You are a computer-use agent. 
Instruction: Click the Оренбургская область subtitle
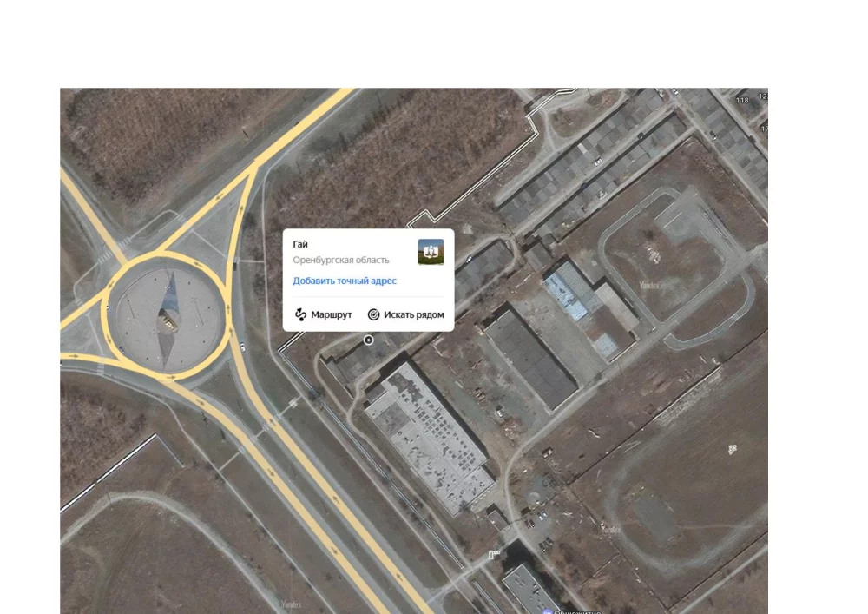pyautogui.click(x=341, y=260)
